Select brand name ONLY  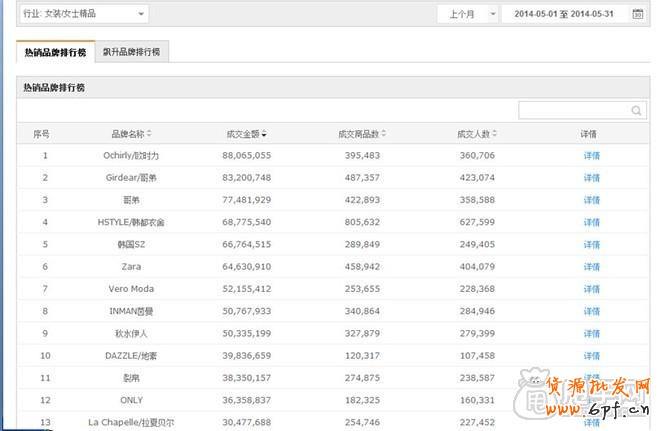point(131,400)
